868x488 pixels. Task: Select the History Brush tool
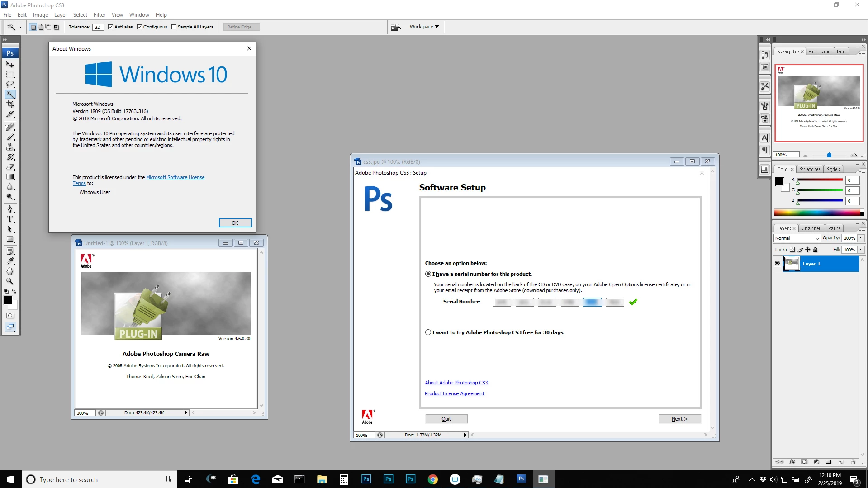[x=10, y=157]
